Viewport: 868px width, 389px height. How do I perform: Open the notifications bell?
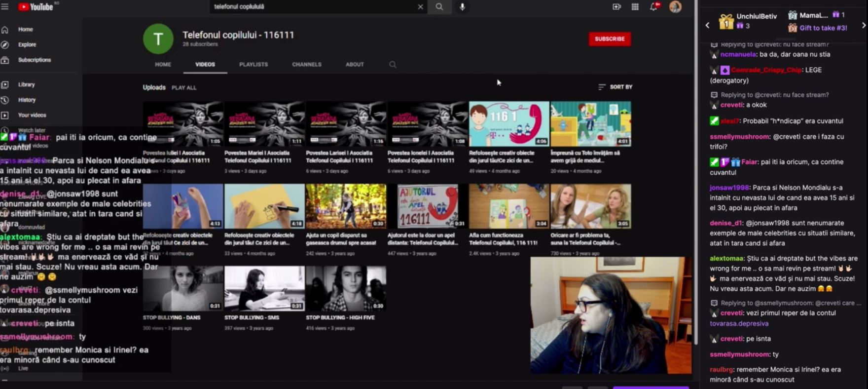(654, 6)
